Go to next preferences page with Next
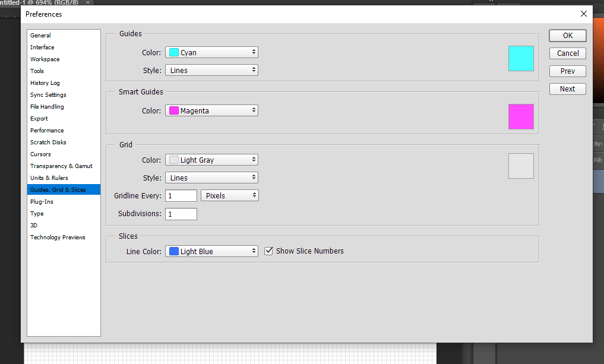Image resolution: width=604 pixels, height=364 pixels. pos(568,89)
